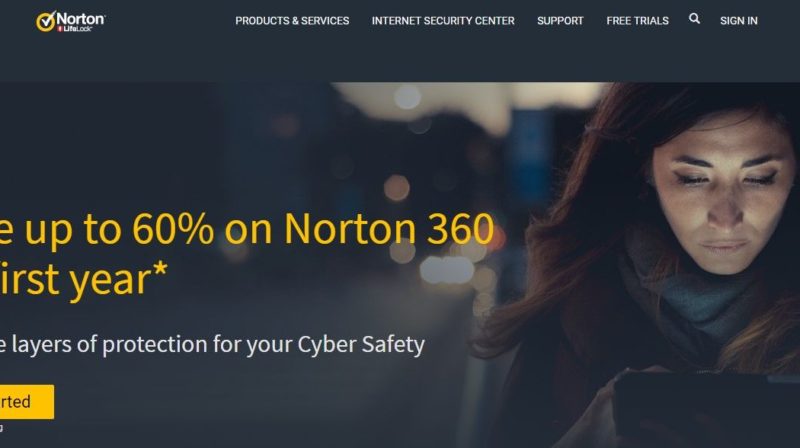Open the Internet Security Center menu
Image resolution: width=800 pixels, height=448 pixels.
coord(443,21)
